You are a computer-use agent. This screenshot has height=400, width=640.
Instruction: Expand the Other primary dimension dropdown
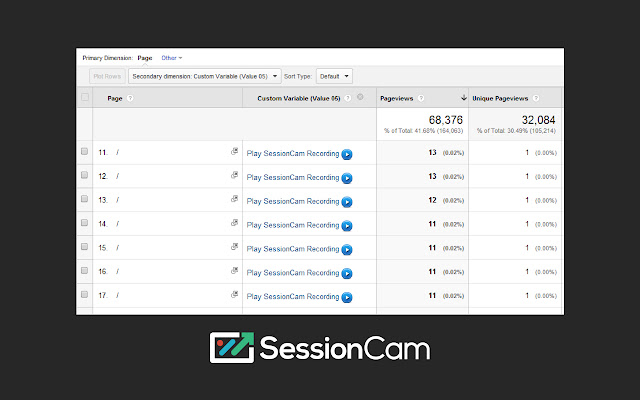pyautogui.click(x=171, y=58)
